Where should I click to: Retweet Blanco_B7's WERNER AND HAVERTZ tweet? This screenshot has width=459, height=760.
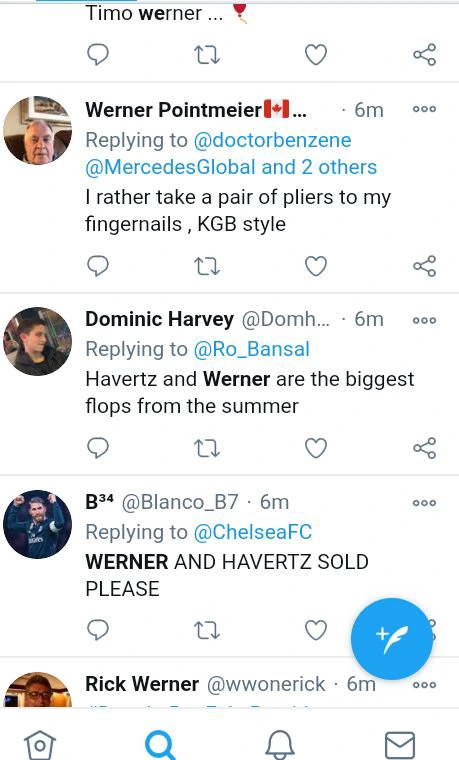tap(207, 630)
